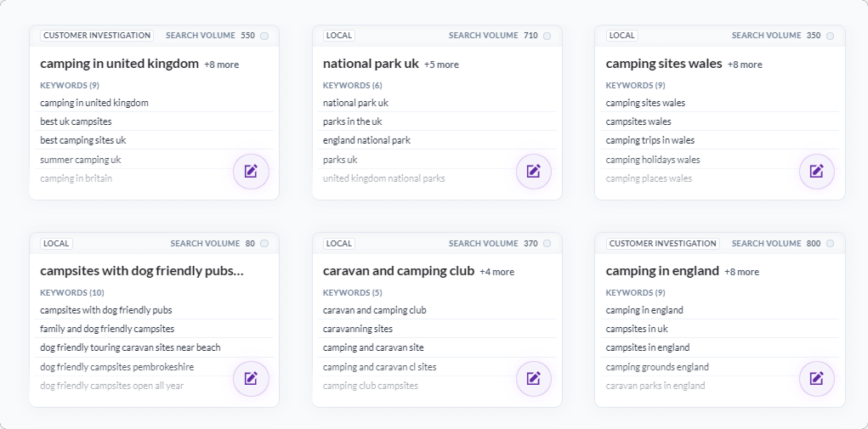Click edit icon on caravan and camping club card
This screenshot has width=868, height=429.
[534, 379]
